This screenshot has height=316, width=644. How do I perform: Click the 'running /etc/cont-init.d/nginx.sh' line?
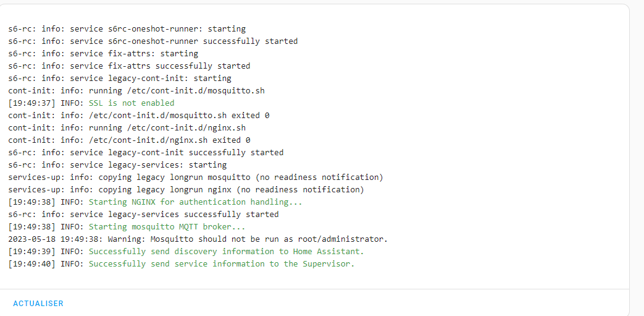tap(127, 128)
